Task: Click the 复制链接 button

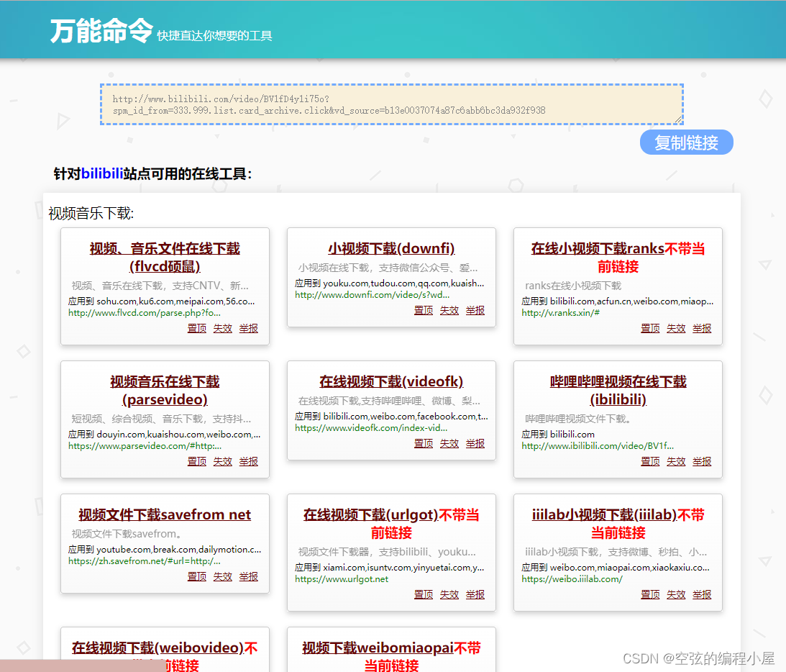Action: [686, 143]
